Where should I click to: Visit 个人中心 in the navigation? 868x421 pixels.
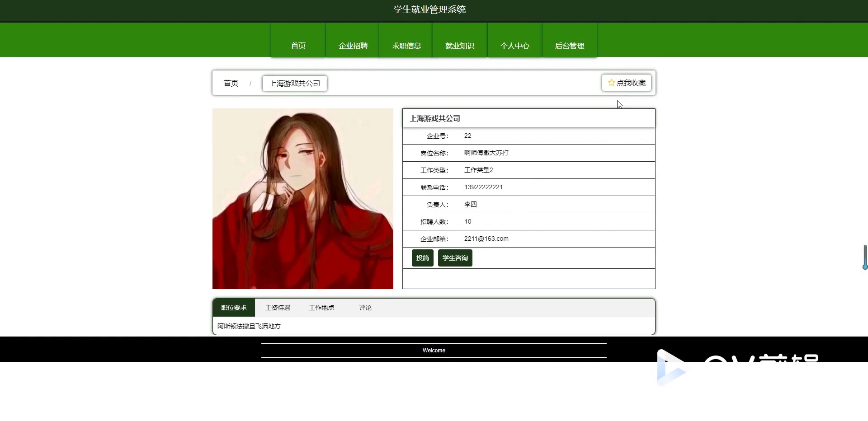pyautogui.click(x=514, y=40)
